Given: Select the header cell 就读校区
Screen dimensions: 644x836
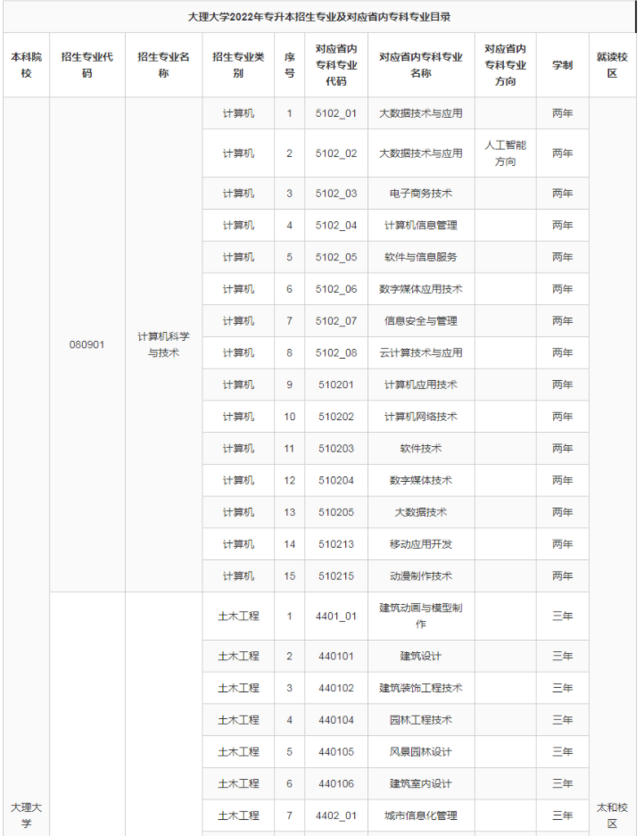Looking at the screenshot, I should [x=612, y=65].
